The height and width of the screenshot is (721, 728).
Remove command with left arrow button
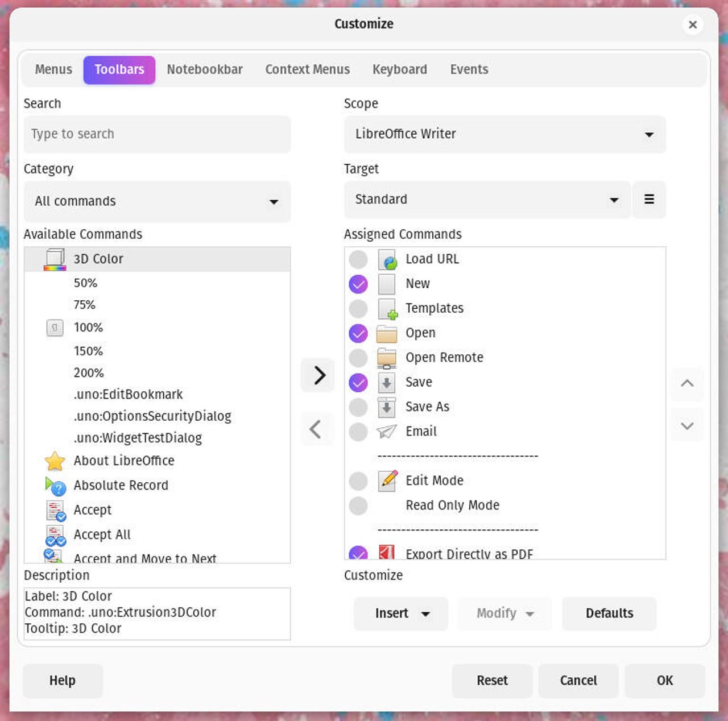[317, 429]
